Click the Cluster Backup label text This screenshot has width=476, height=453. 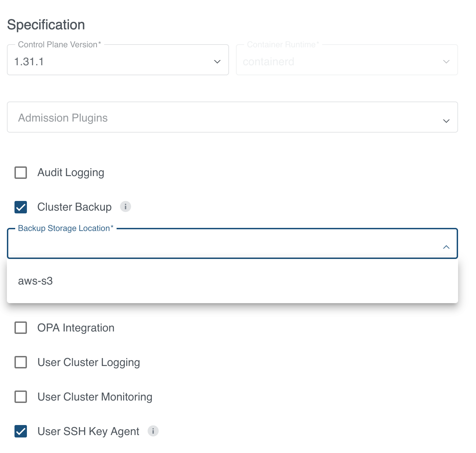coord(74,207)
